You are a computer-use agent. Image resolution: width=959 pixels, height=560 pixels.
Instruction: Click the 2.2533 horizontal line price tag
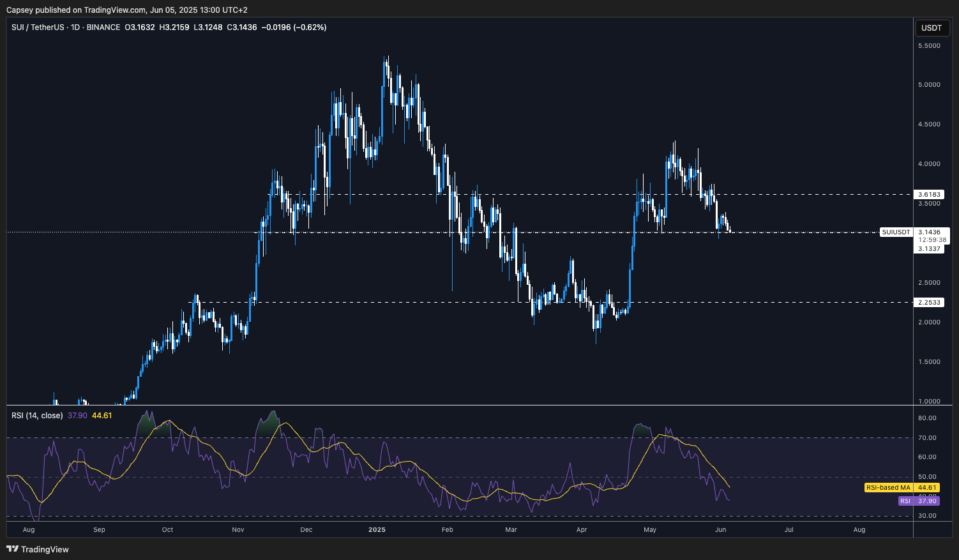click(929, 302)
